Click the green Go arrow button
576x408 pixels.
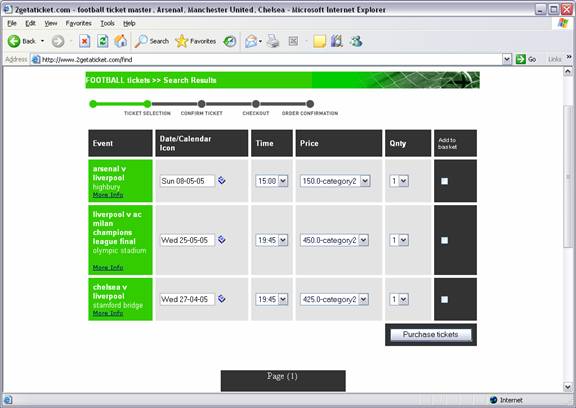[521, 59]
